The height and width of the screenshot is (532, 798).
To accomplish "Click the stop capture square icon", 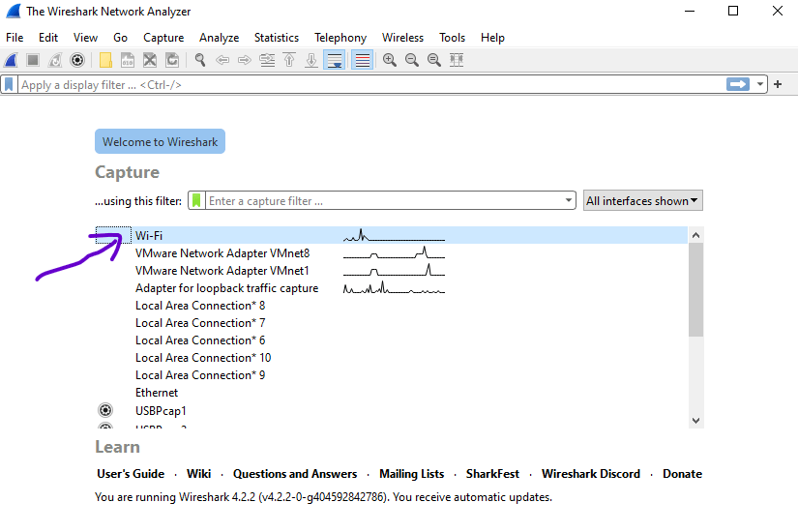I will (33, 60).
